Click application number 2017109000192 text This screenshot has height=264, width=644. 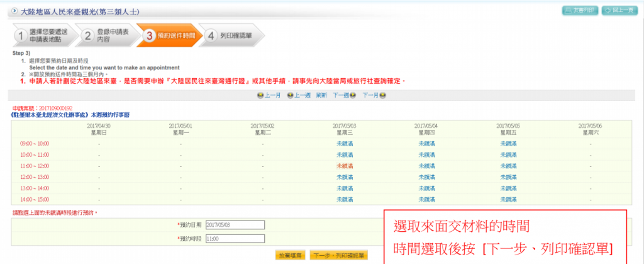click(55, 108)
